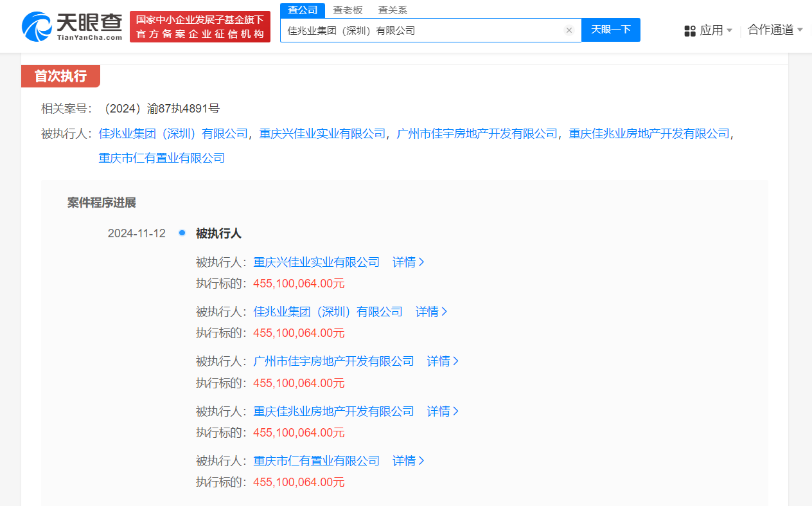Click the company search input field
Viewport: 812px width, 506px height.
coord(421,30)
